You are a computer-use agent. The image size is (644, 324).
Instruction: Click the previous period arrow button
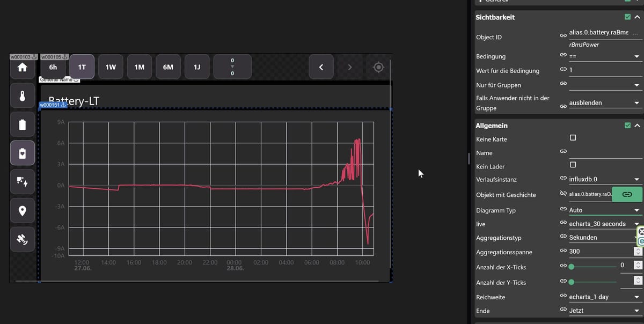[x=321, y=67]
